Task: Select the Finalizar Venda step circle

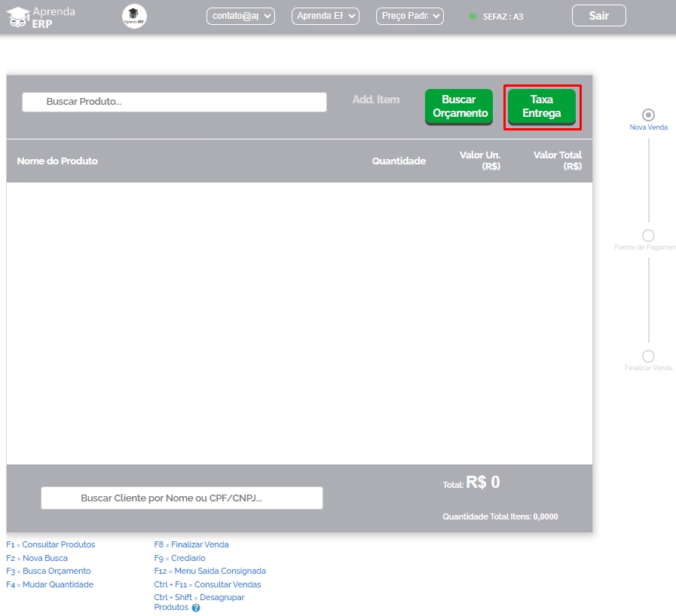Action: [x=648, y=356]
